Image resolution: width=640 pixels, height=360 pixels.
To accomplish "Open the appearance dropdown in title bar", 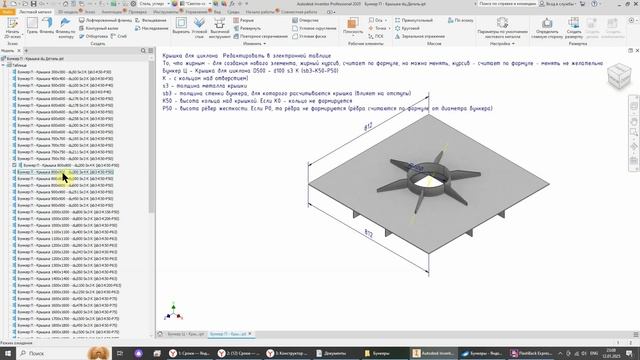I will (196, 4).
